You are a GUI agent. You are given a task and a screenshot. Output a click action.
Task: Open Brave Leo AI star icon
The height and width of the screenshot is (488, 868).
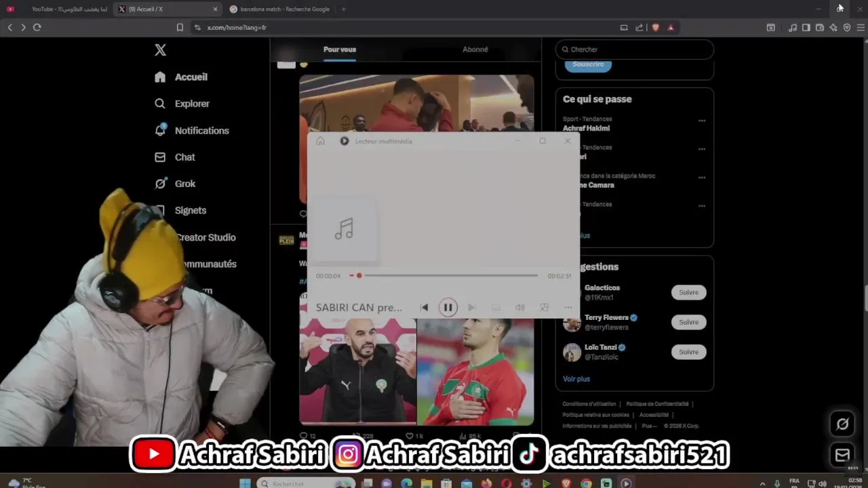pyautogui.click(x=833, y=28)
